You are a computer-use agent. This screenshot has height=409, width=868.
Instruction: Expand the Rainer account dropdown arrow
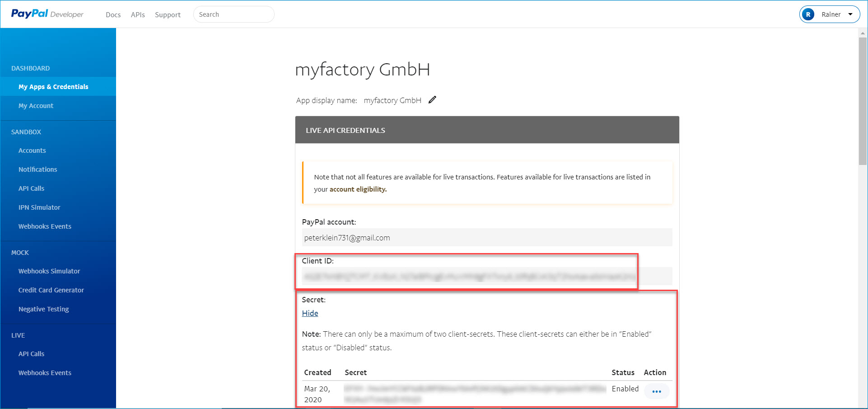click(x=850, y=14)
